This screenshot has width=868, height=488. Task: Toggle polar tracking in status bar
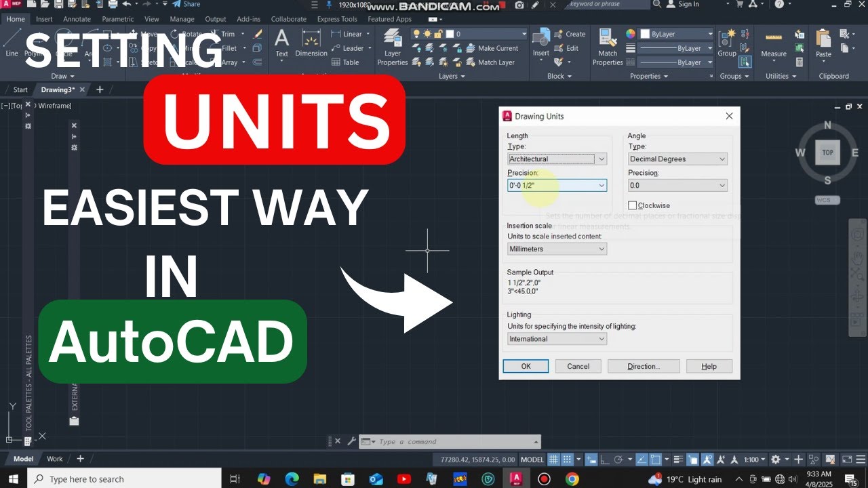(x=617, y=460)
